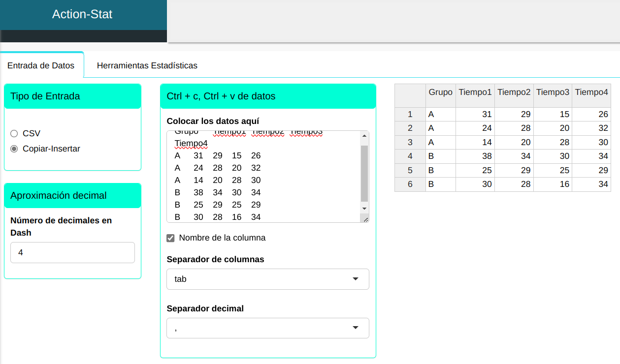Viewport: 620px width, 364px height.
Task: Click the text area resize handle
Action: pos(365,219)
